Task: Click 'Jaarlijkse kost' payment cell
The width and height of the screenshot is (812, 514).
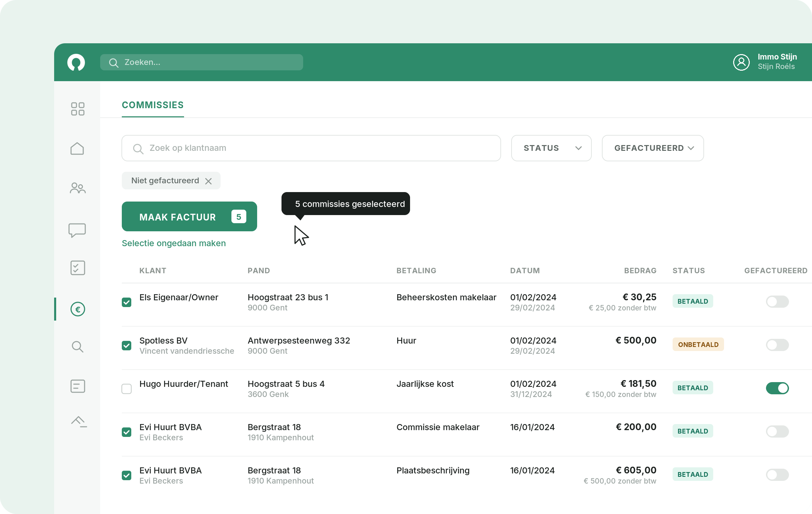Action: pyautogui.click(x=425, y=384)
